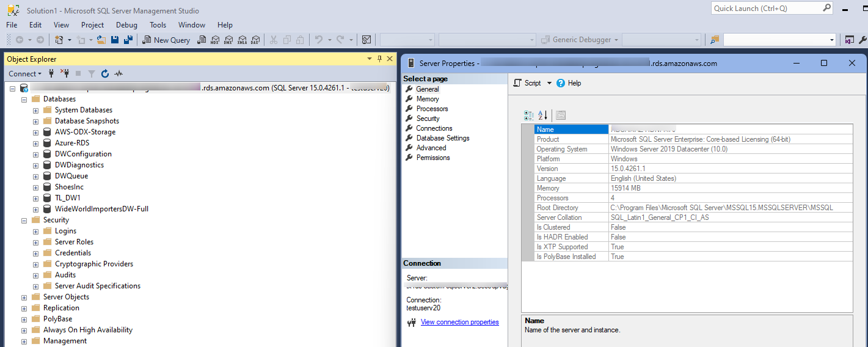Pin the Object Explorer panel
The width and height of the screenshot is (868, 347).
[379, 59]
